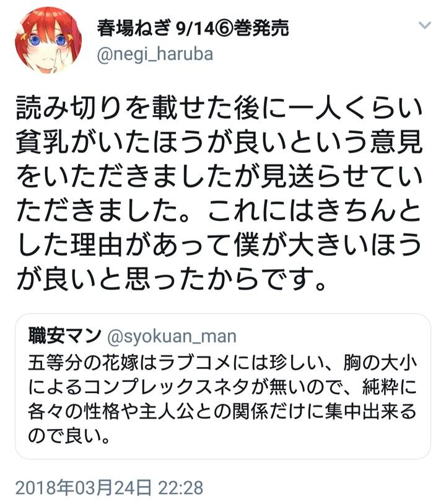Select tweet line starting 読み切りを載せた後に

point(219,108)
